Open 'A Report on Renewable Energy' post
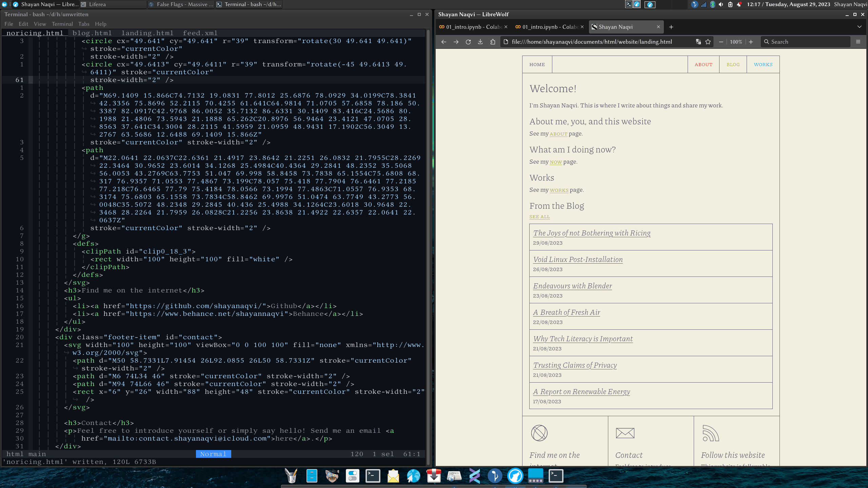 coord(581,391)
